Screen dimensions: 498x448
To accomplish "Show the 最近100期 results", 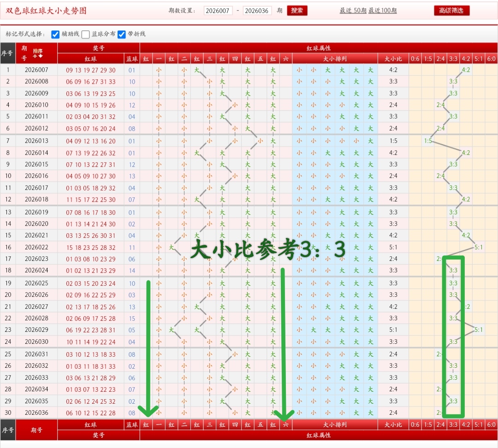I will point(382,11).
